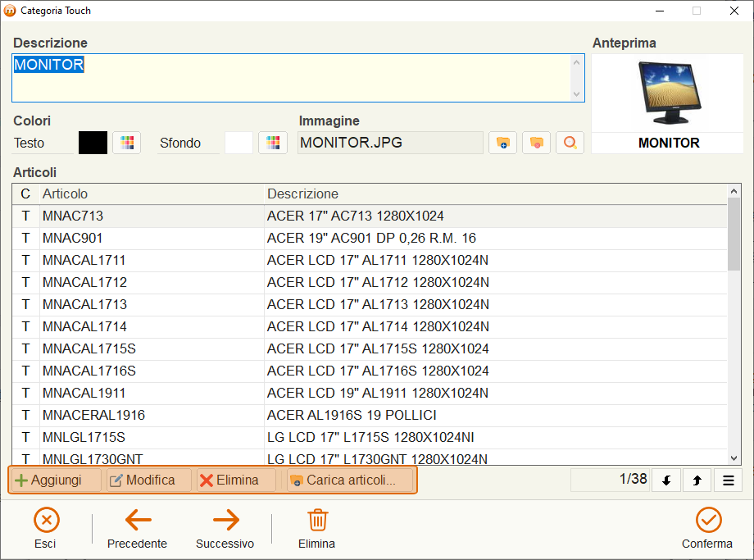
Task: Click the articles list scrollbar thumb
Action: [x=734, y=234]
